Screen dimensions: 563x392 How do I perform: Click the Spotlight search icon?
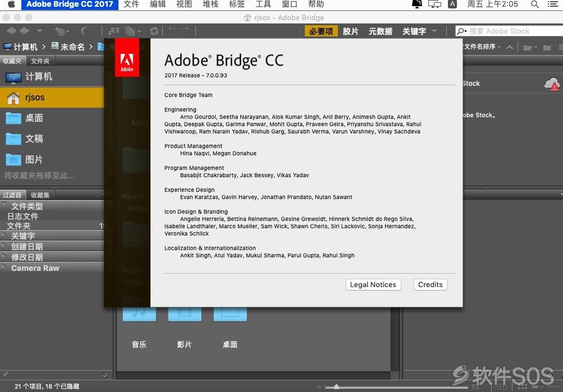(x=534, y=4)
